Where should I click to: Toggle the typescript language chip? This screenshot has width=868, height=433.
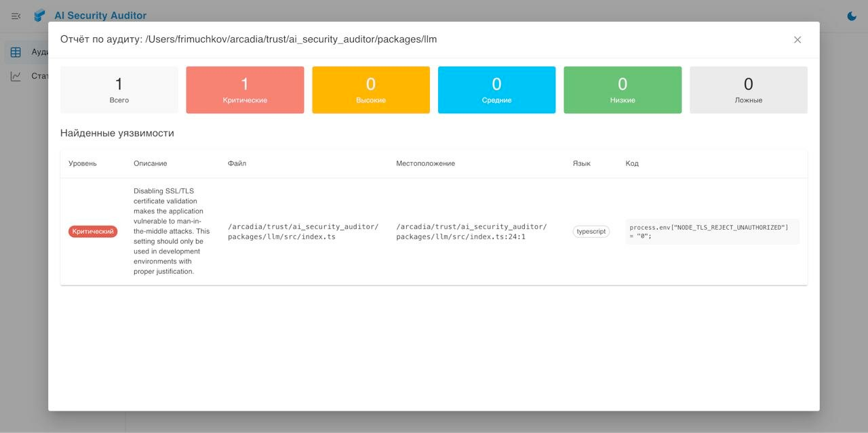pyautogui.click(x=590, y=231)
